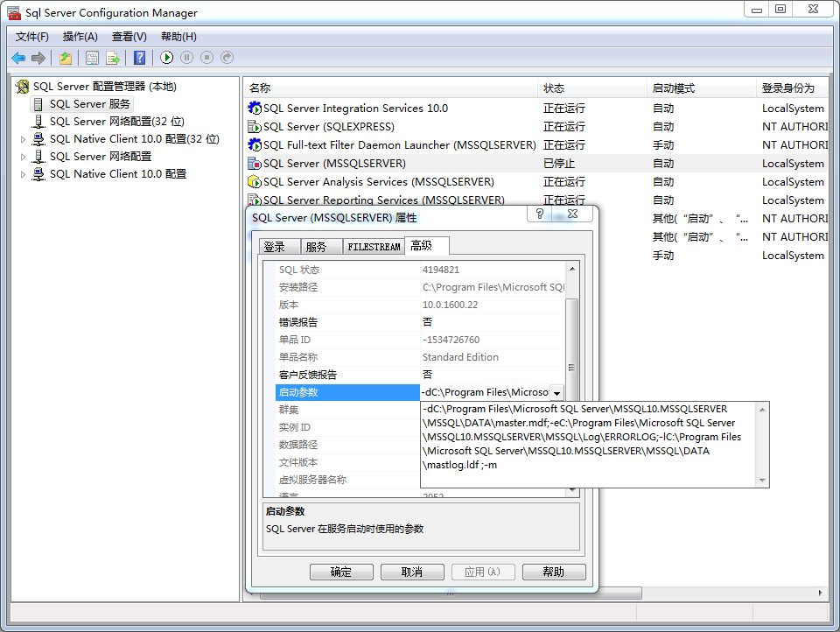The height and width of the screenshot is (632, 840).
Task: Select the 客户反馈报告 property row
Action: pos(420,375)
